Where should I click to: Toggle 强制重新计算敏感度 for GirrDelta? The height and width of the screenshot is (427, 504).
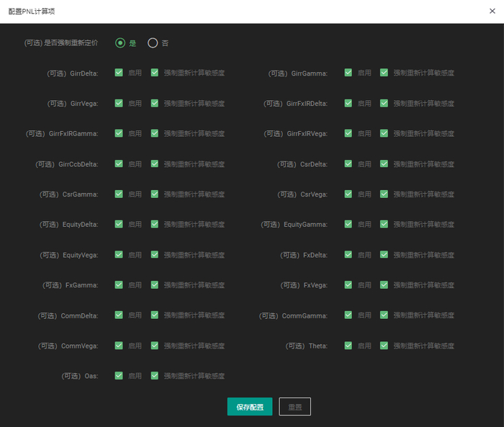pos(155,73)
